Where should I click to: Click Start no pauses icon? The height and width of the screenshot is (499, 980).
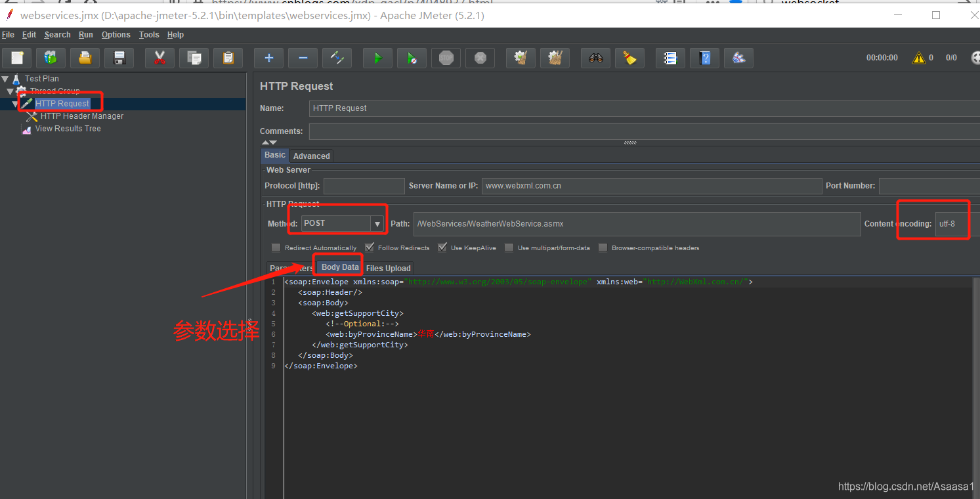412,58
